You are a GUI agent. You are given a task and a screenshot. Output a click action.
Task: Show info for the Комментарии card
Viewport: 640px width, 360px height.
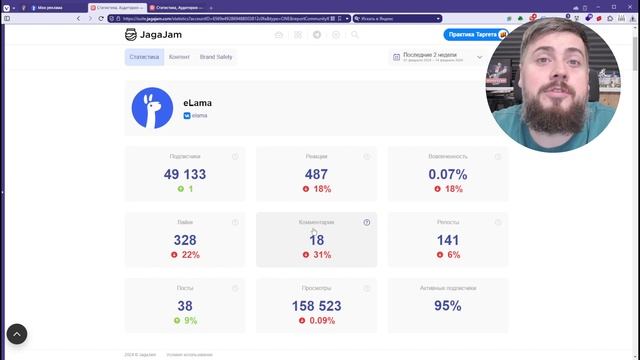367,222
